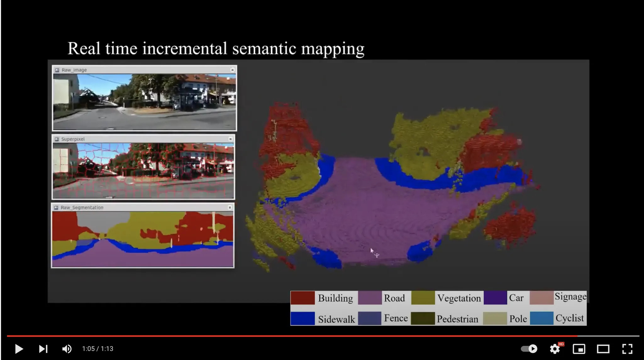This screenshot has width=644, height=360.
Task: Click the Cyclist legend swatch
Action: [x=541, y=318]
